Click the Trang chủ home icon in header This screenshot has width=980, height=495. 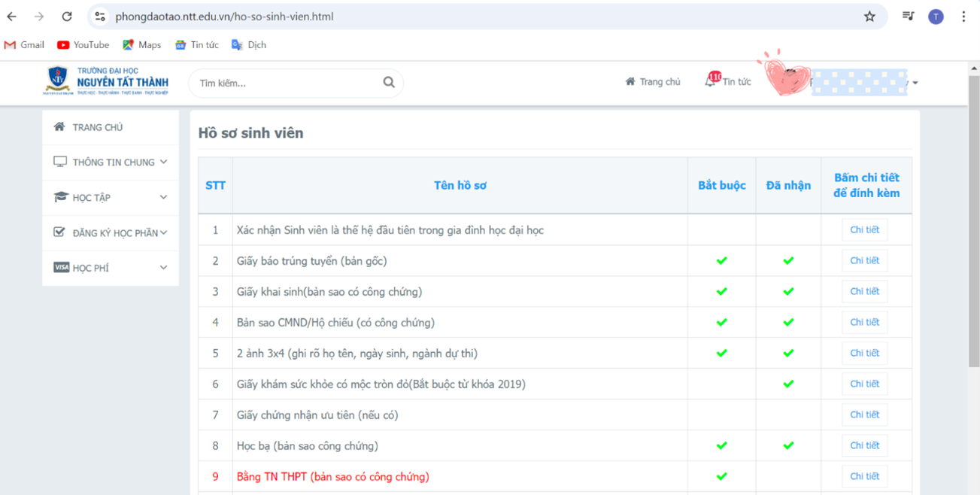630,82
